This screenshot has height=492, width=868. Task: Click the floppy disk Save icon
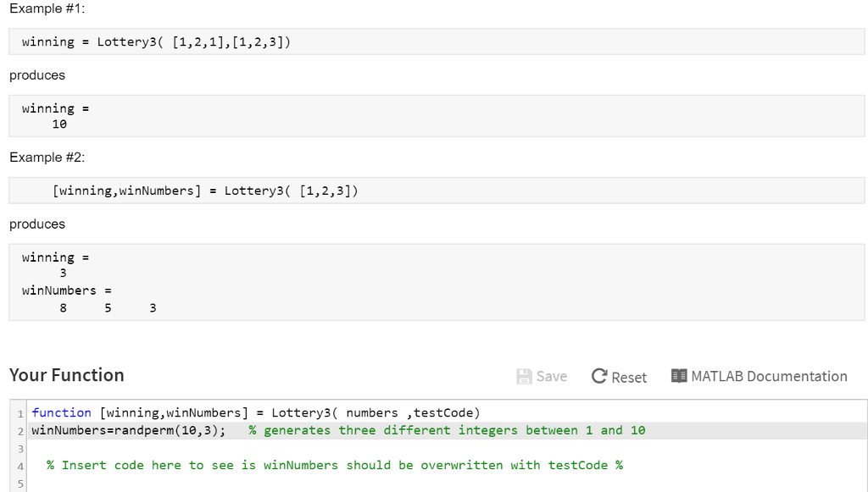point(524,376)
